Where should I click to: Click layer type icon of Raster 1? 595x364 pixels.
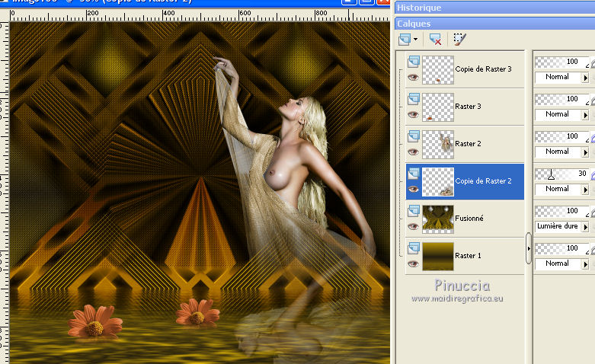(x=414, y=248)
